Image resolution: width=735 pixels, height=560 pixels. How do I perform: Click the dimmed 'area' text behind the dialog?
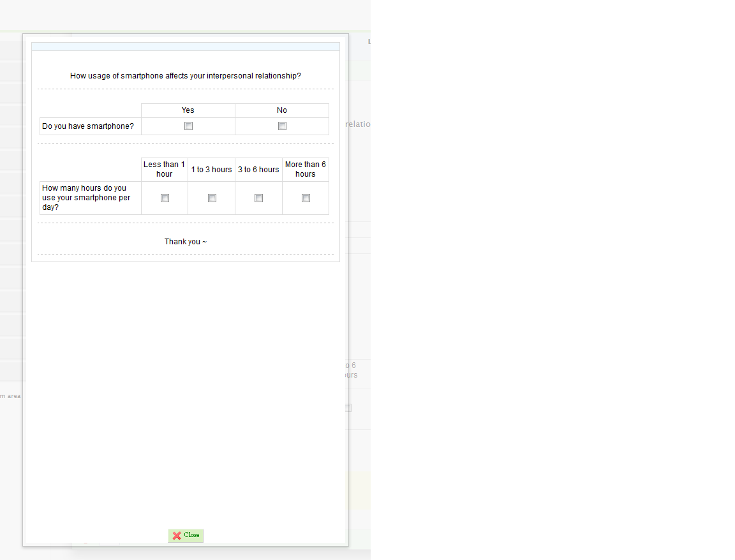(x=13, y=396)
